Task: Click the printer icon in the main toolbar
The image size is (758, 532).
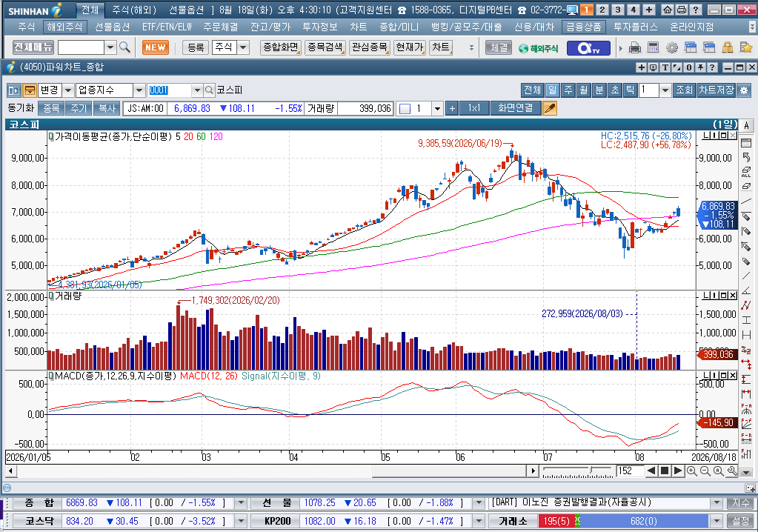Action: pyautogui.click(x=635, y=48)
